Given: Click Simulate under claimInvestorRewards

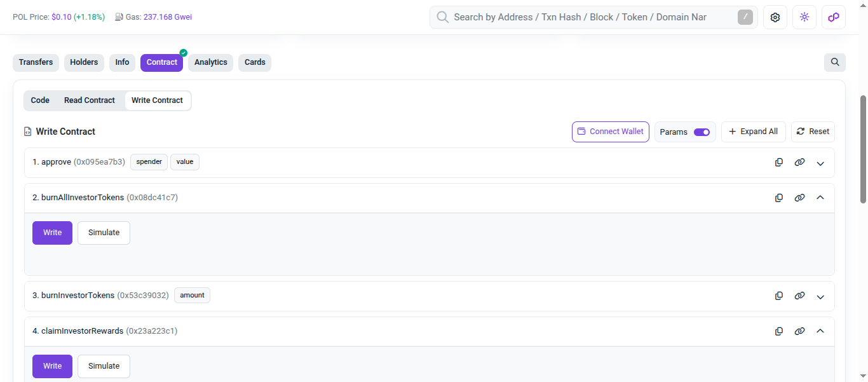Looking at the screenshot, I should coord(104,366).
